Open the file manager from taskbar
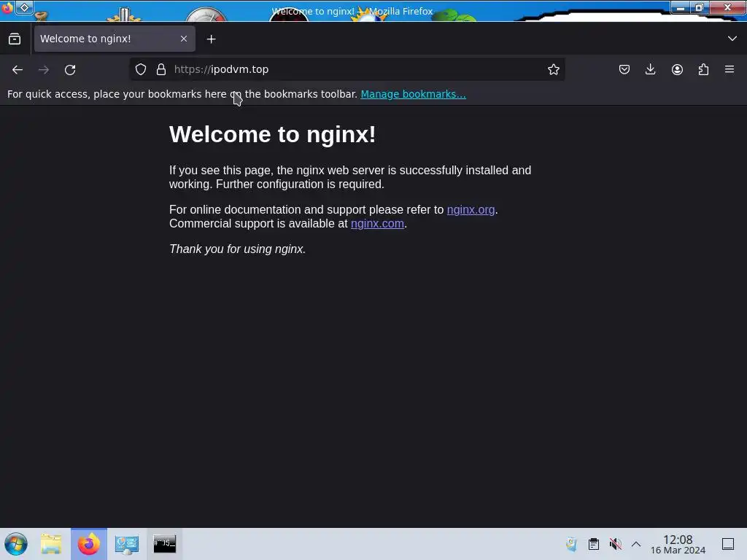 pos(51,544)
